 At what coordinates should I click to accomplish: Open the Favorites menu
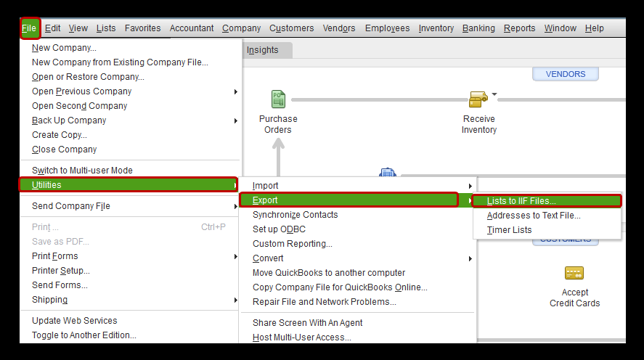pyautogui.click(x=142, y=28)
